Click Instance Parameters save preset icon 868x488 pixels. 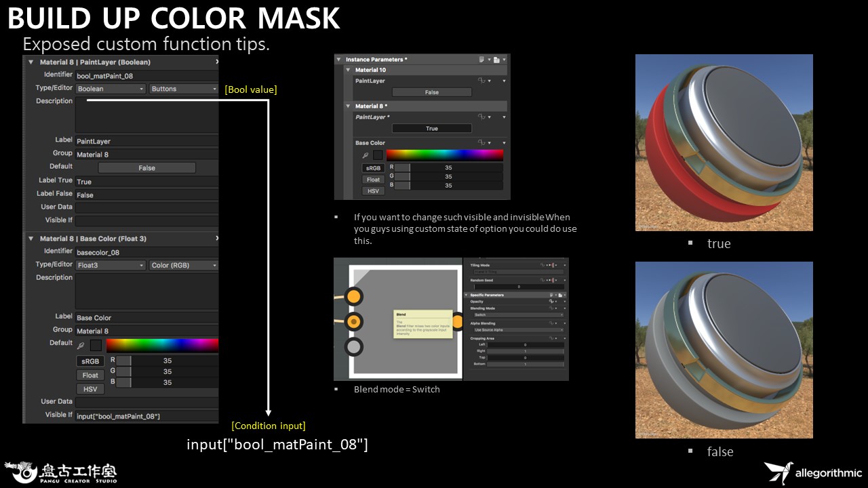[496, 60]
